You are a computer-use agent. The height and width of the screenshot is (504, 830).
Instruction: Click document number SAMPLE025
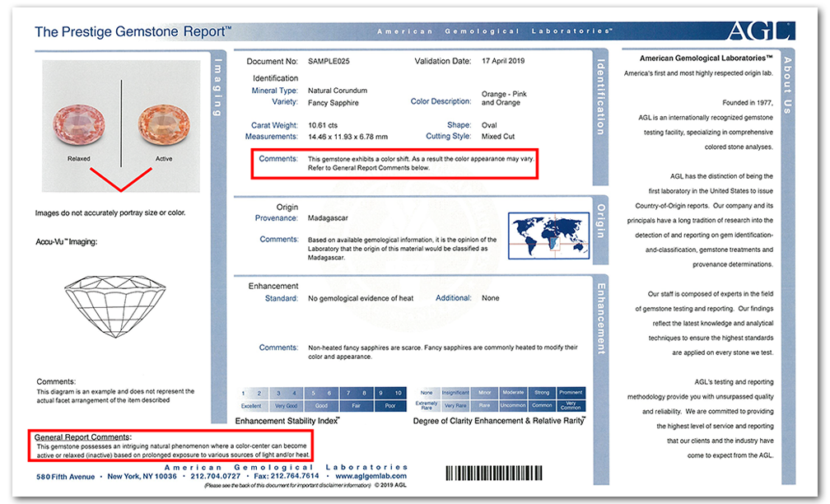329,61
